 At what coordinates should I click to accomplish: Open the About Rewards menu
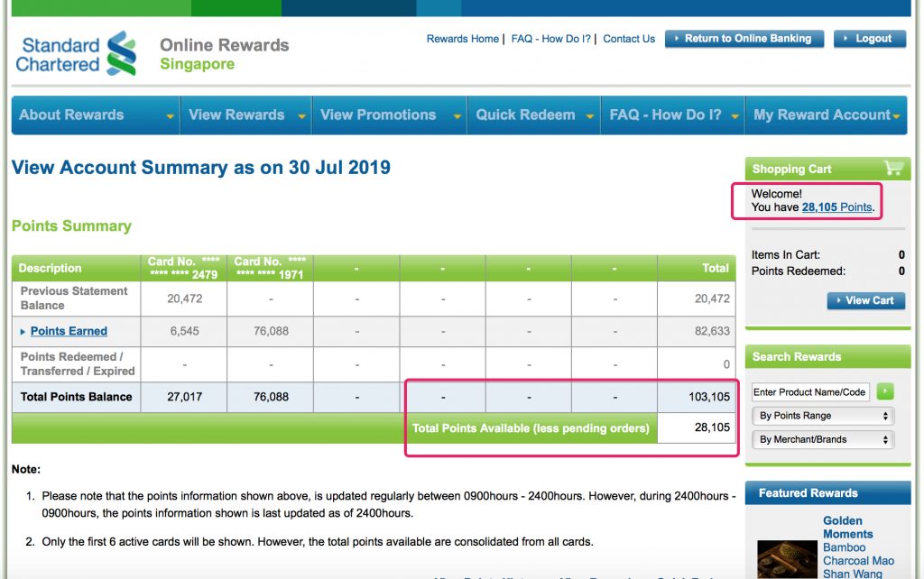pos(70,115)
